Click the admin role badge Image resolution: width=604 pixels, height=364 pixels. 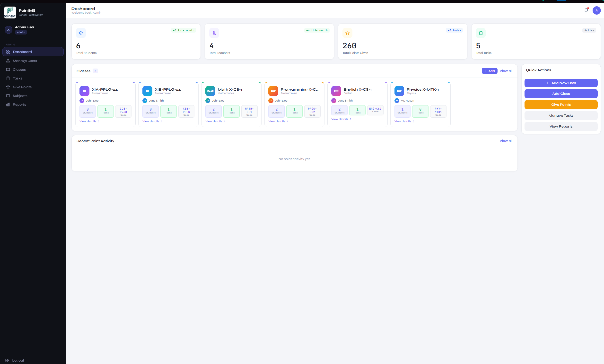click(21, 32)
